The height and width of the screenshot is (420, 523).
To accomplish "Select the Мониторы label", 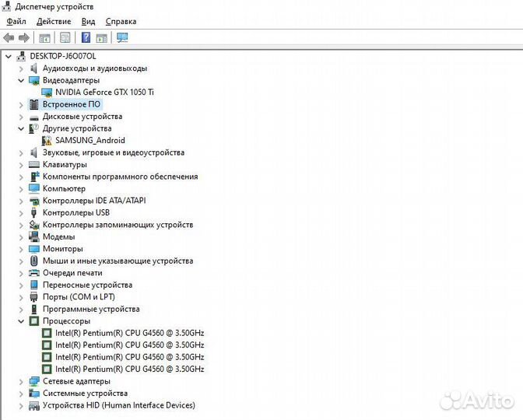I will (63, 249).
